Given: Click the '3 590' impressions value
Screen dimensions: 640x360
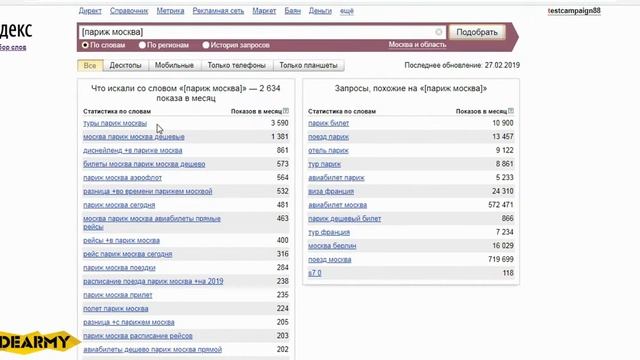Looking at the screenshot, I should coord(280,123).
